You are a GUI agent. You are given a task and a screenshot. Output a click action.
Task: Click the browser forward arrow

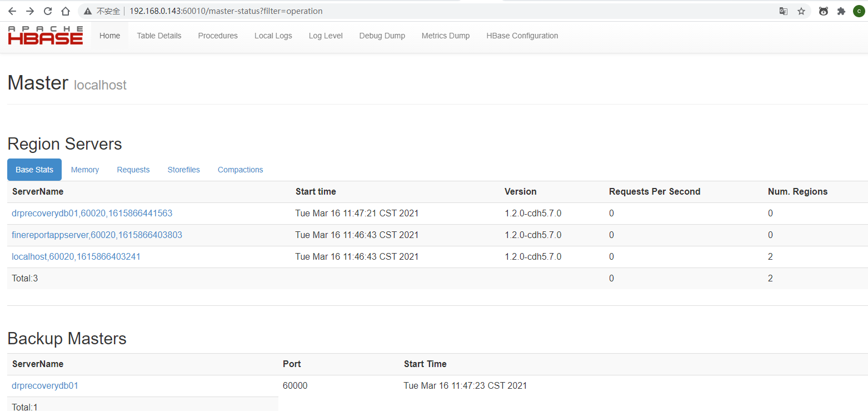tap(30, 11)
